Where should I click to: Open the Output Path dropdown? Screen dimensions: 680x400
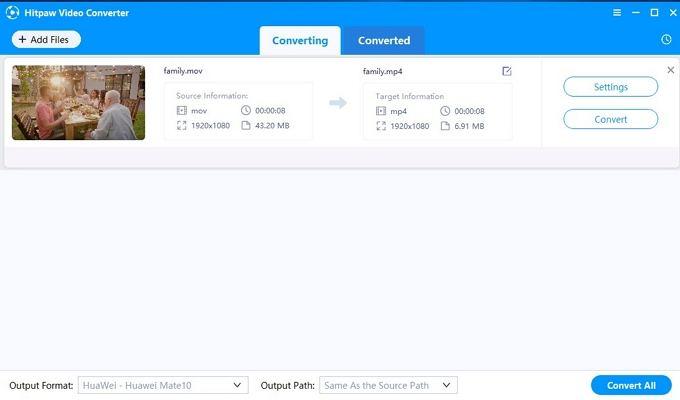[x=388, y=385]
